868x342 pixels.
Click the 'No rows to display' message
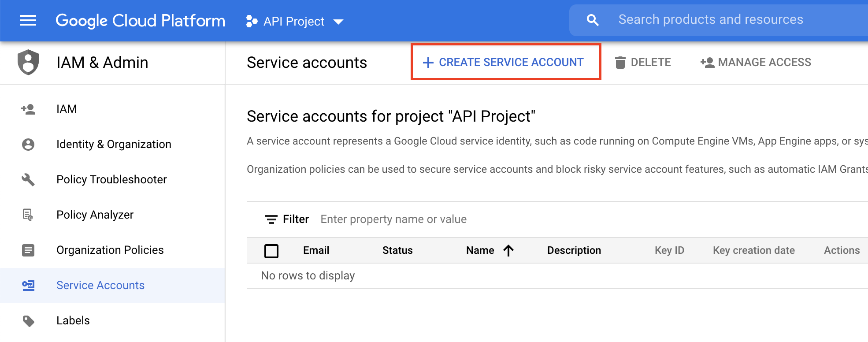point(308,275)
